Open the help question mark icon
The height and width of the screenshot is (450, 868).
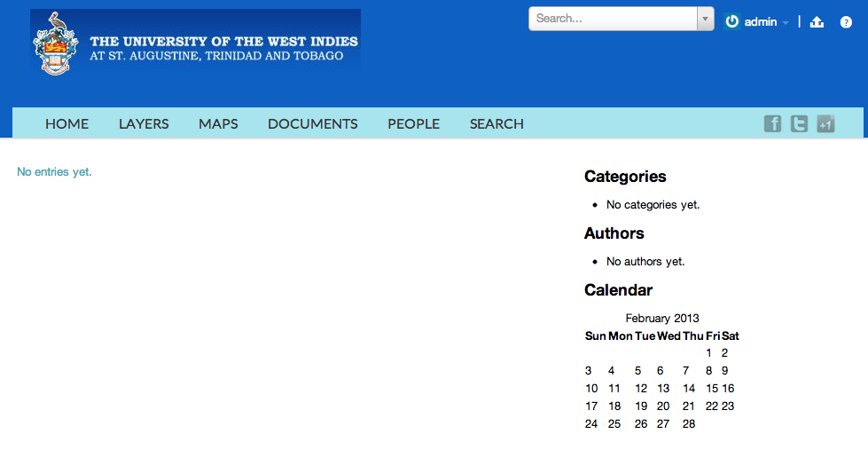click(846, 22)
